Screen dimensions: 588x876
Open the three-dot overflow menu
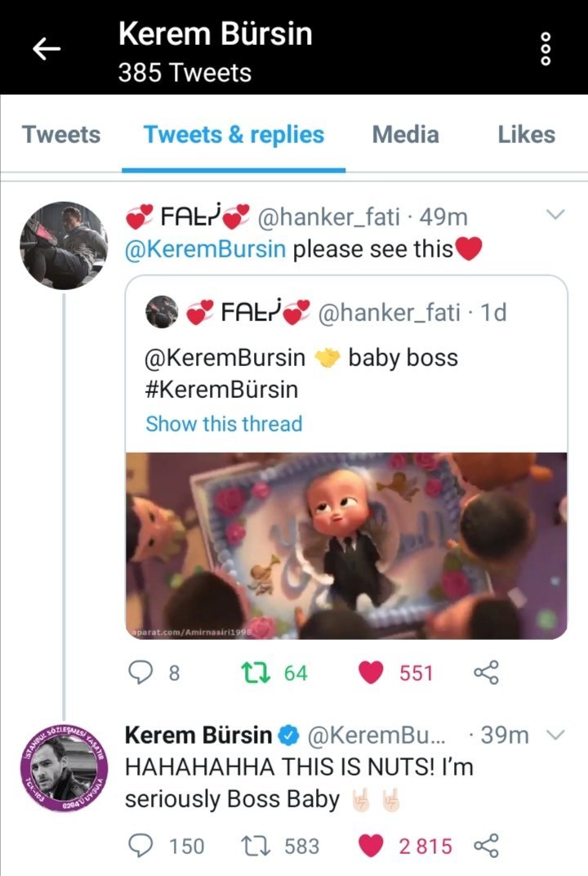click(546, 50)
